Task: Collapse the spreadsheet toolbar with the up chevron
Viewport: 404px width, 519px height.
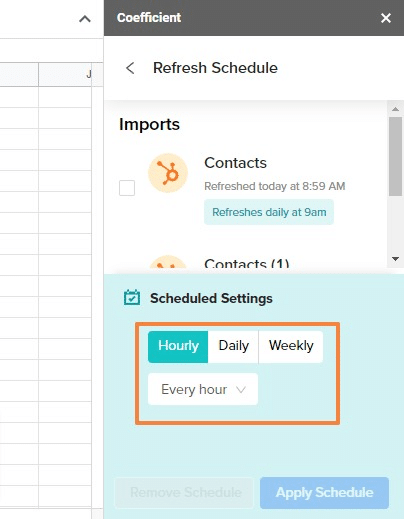Action: point(85,19)
